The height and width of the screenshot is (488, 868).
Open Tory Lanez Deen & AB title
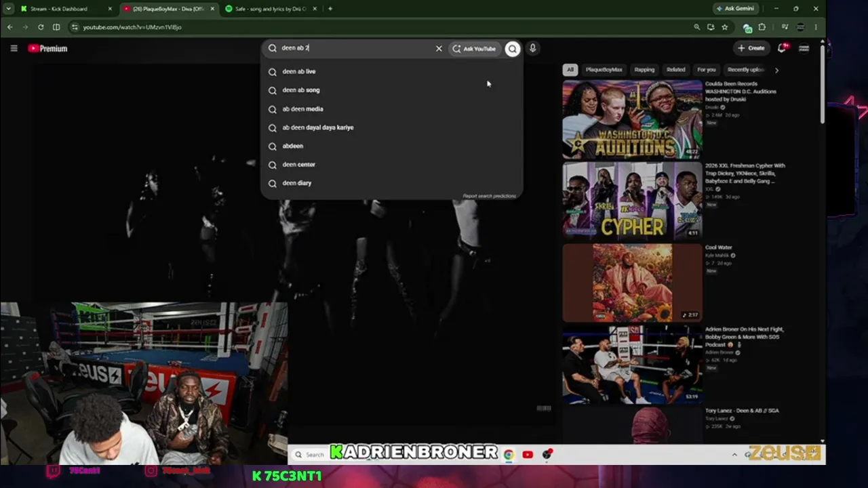coord(742,411)
